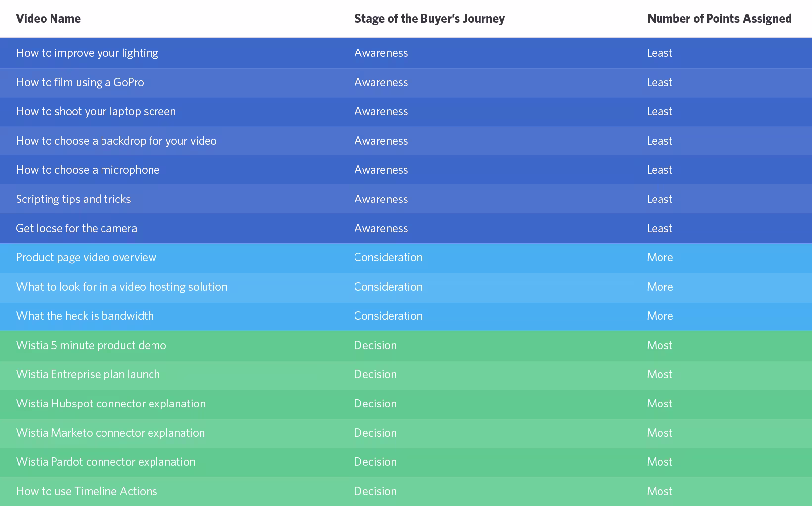Click the "Number of Points Assigned" header
812x506 pixels.
[x=719, y=19]
